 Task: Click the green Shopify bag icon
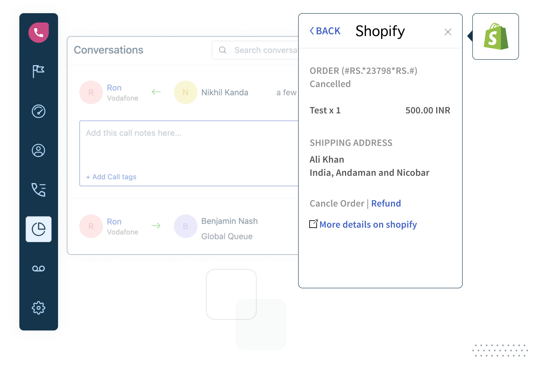[495, 36]
